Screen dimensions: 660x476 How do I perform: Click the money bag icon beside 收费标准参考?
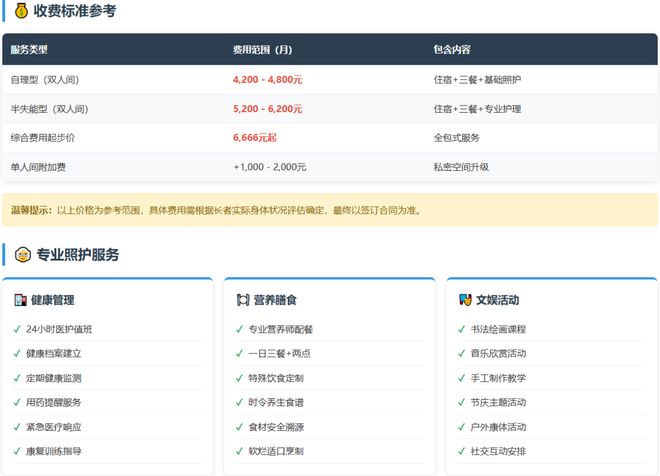click(21, 11)
